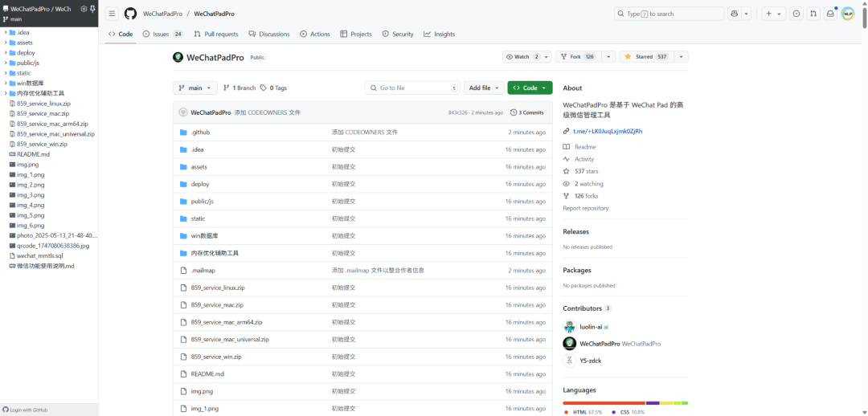This screenshot has height=416, width=868.
Task: Click the WeChatPadPro repository avatar
Action: coord(178,57)
